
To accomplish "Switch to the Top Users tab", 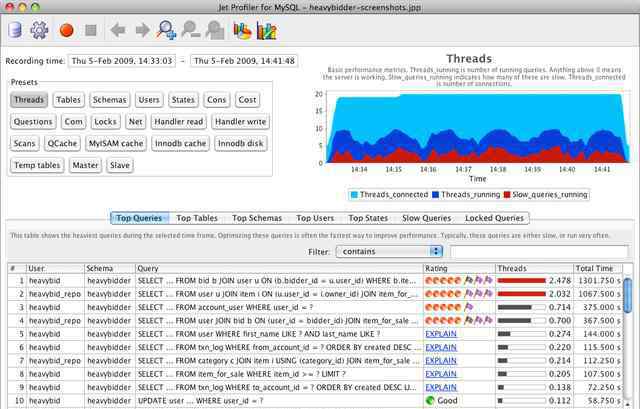I will [315, 218].
